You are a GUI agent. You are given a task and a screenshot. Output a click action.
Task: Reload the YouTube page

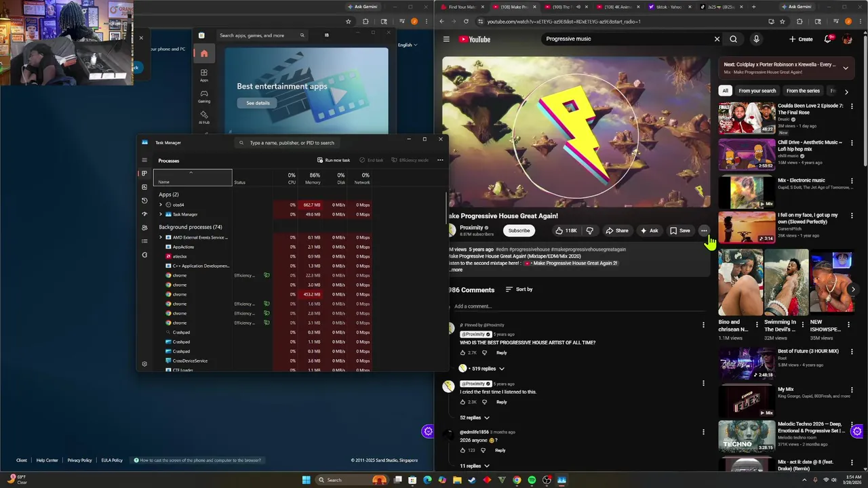(x=466, y=22)
